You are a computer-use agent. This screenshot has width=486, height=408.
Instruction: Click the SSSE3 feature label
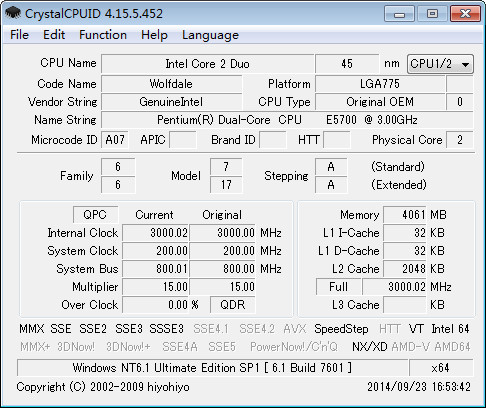(x=166, y=329)
